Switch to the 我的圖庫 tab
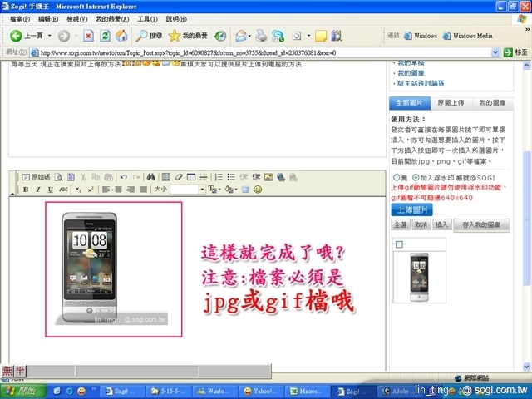 pos(492,103)
